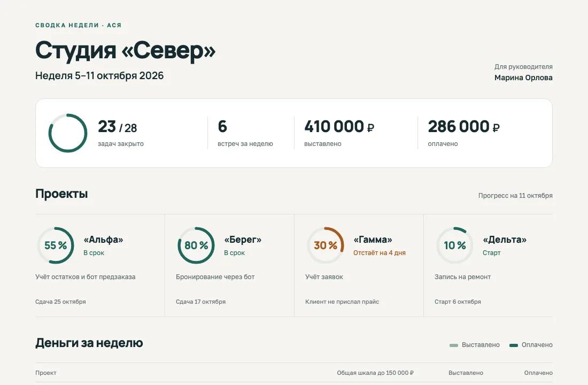Screen dimensions: 588x385
Task: Click the «Дельта» 10 % progress ring
Action: click(x=455, y=245)
